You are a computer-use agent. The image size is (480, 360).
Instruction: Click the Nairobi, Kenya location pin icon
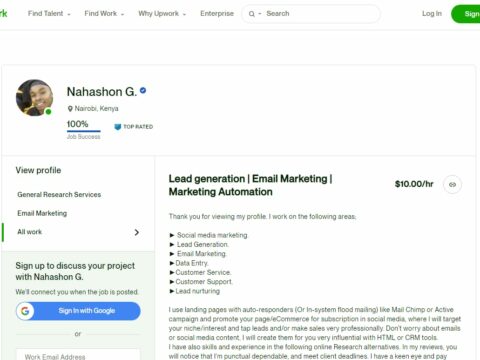point(70,109)
